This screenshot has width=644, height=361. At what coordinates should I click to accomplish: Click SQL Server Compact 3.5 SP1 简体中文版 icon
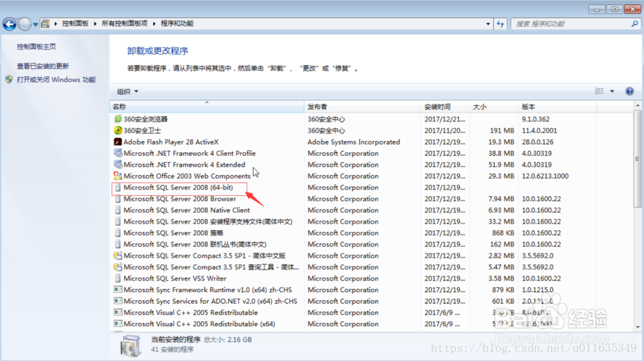point(118,255)
